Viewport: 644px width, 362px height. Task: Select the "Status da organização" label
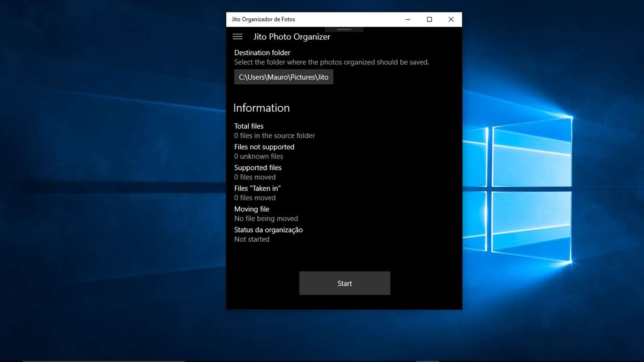[x=268, y=230]
